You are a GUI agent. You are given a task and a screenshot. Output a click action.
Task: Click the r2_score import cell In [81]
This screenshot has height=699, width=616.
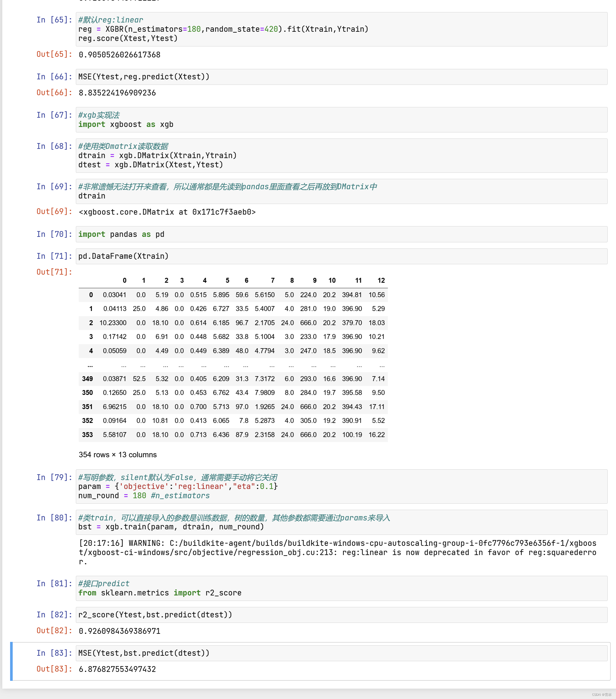(341, 589)
